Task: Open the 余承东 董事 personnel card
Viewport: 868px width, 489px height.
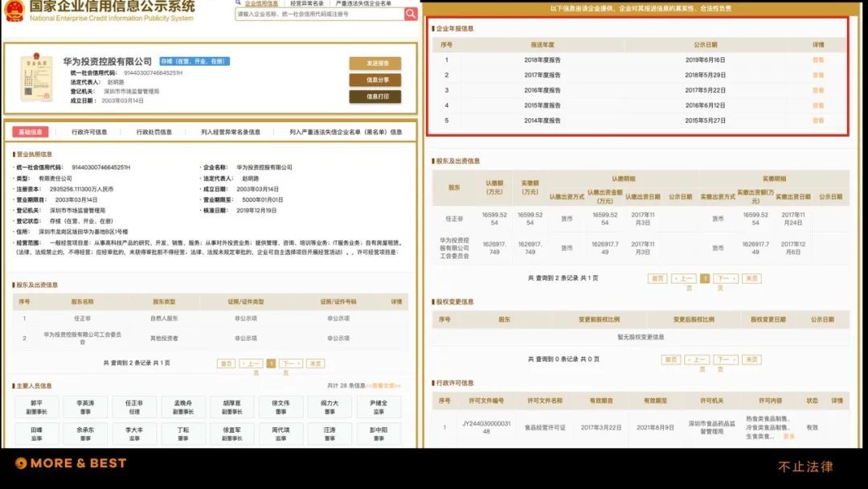Action: coord(85,434)
